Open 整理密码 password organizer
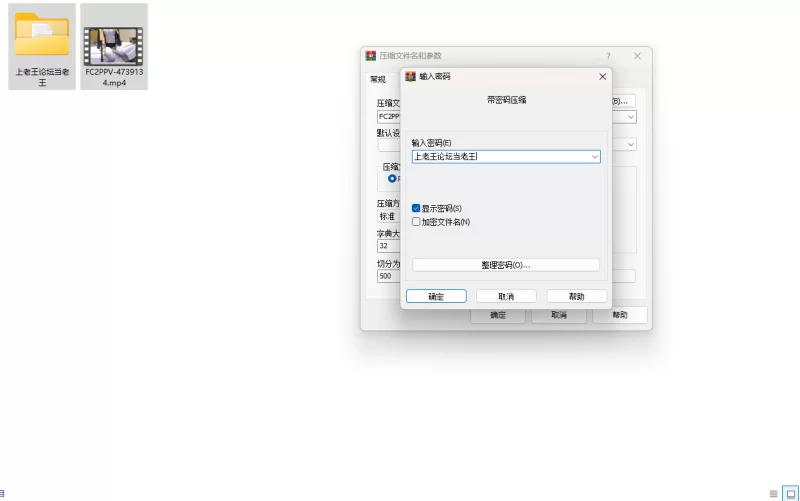The height and width of the screenshot is (501, 800). pyautogui.click(x=506, y=265)
